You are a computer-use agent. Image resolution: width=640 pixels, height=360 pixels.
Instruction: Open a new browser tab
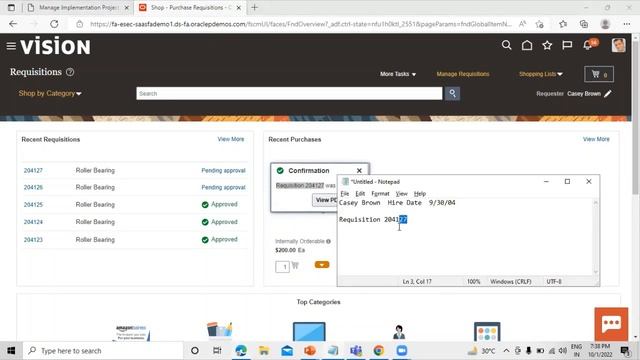[x=254, y=7]
